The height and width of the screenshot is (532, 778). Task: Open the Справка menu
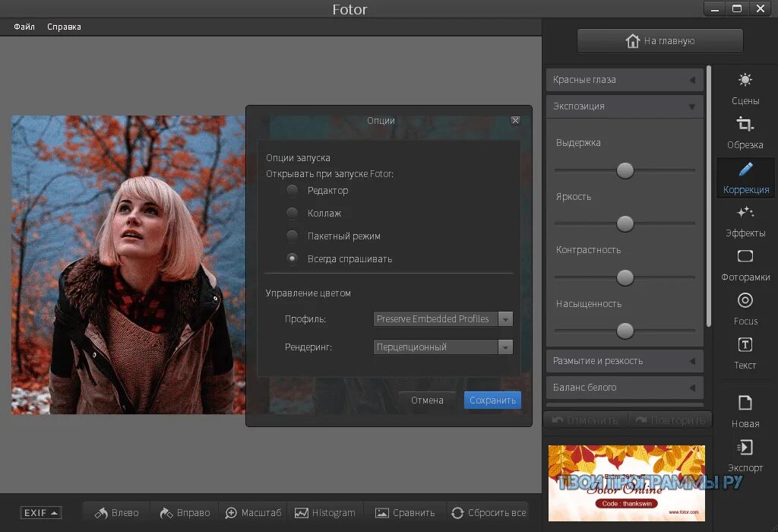point(64,27)
